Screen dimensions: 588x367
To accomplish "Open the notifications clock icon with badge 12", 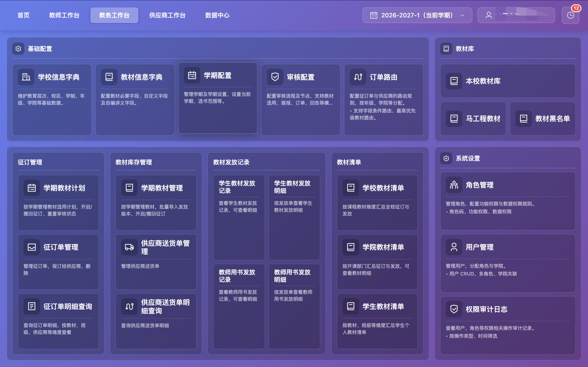I will pos(570,15).
